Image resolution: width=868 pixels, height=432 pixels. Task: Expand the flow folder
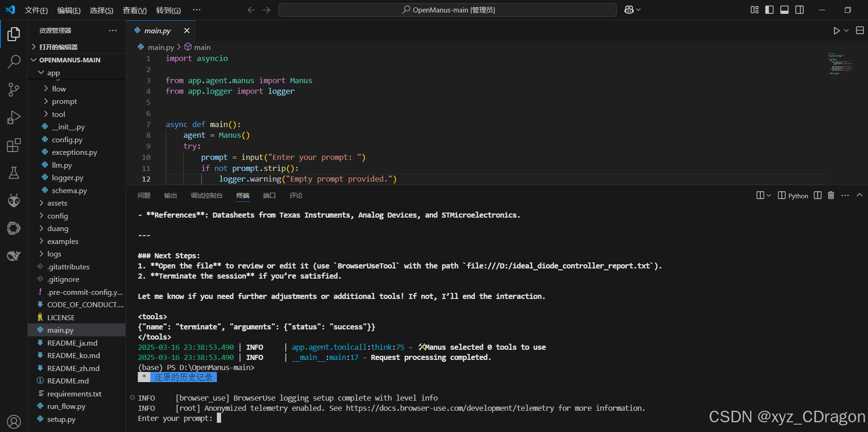[59, 89]
